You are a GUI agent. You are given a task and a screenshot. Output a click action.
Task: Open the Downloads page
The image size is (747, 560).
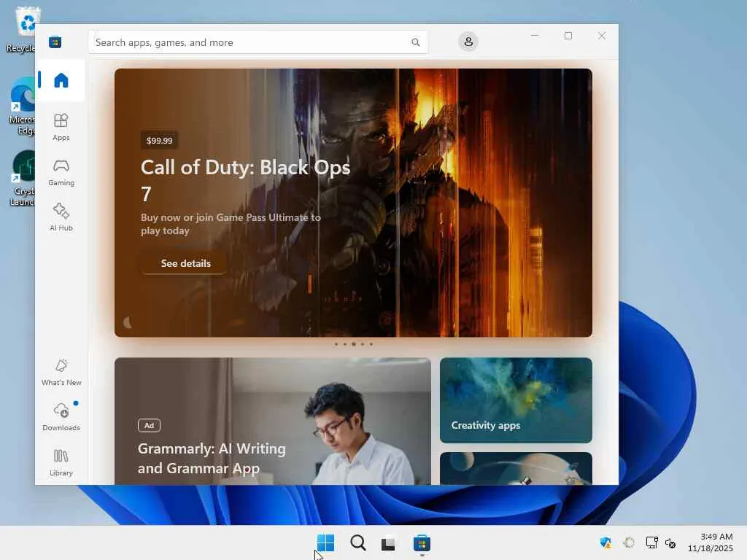(61, 417)
